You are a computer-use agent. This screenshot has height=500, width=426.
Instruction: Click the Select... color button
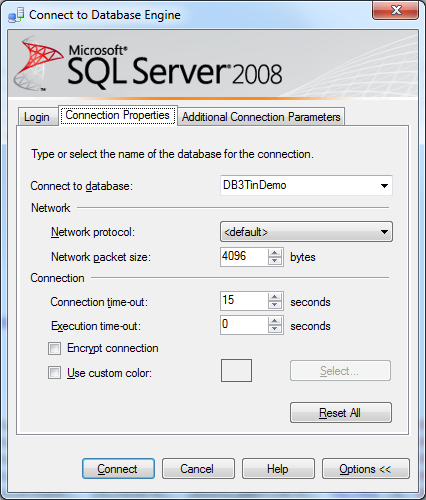point(340,370)
